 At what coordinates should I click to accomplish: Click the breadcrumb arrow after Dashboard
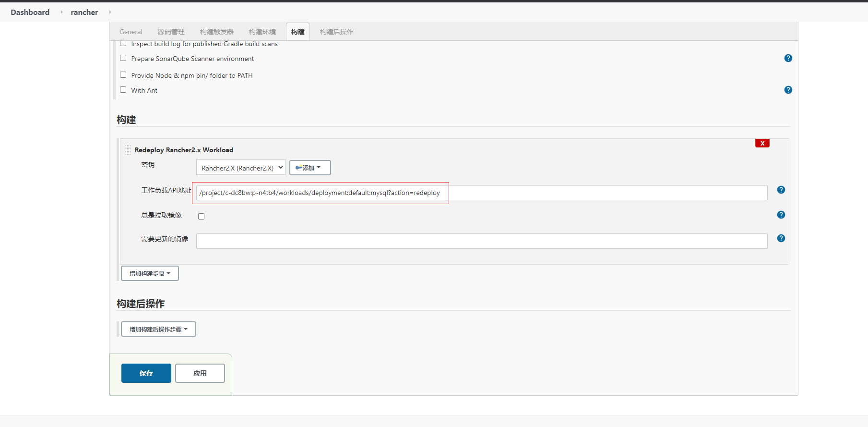[61, 12]
